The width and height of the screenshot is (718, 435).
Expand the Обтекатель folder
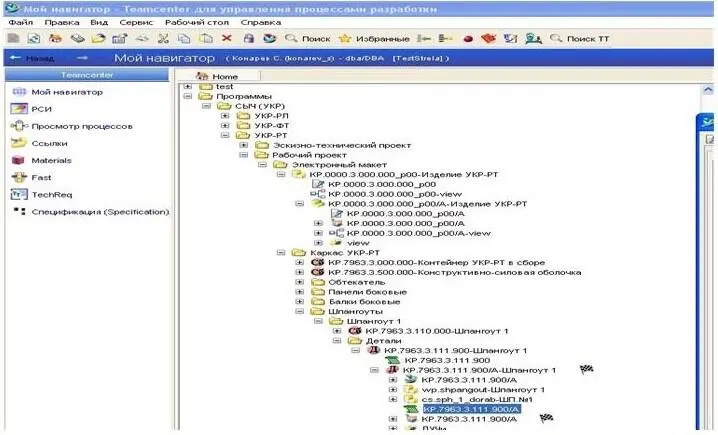pyautogui.click(x=299, y=282)
